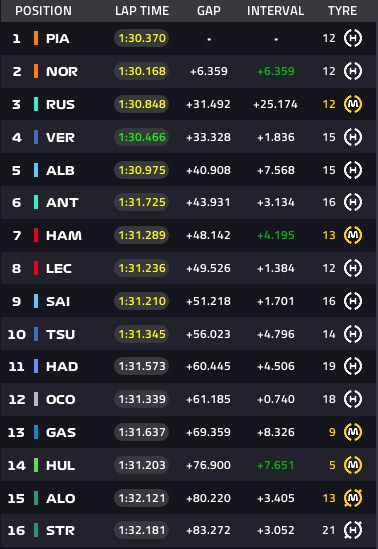Screen dimensions: 378x549
Task: Click the medium tyre icon for ALO
Action: [353, 498]
